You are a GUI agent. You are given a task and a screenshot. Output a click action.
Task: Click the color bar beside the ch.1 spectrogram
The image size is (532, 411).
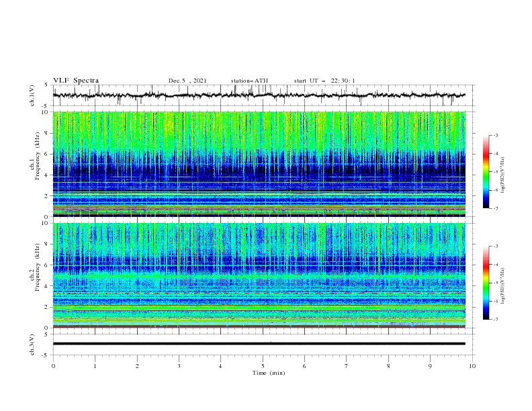(486, 172)
